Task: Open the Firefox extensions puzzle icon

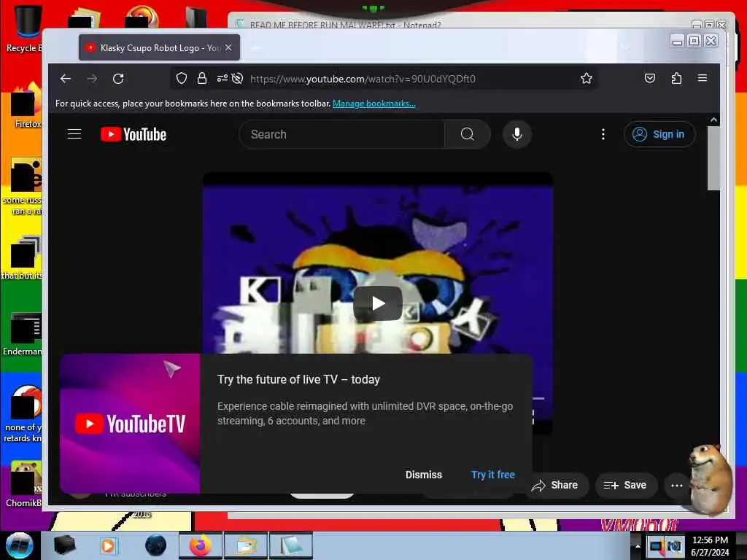Action: coord(676,78)
